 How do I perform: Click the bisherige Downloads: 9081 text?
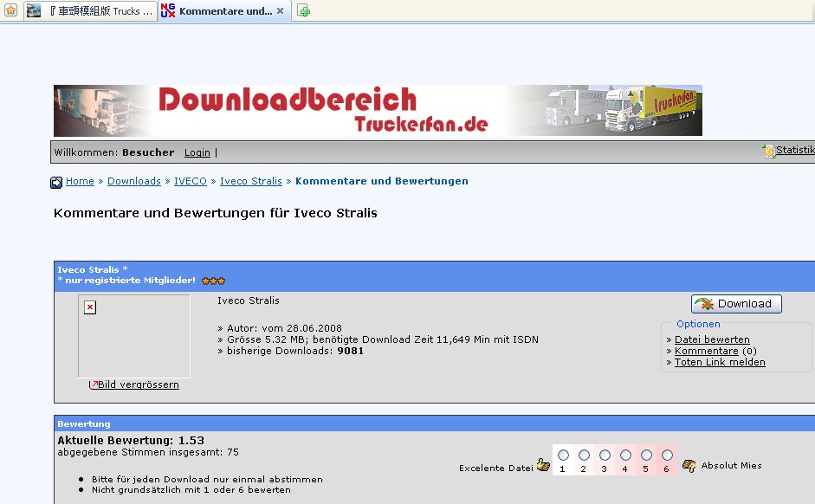[x=294, y=351]
